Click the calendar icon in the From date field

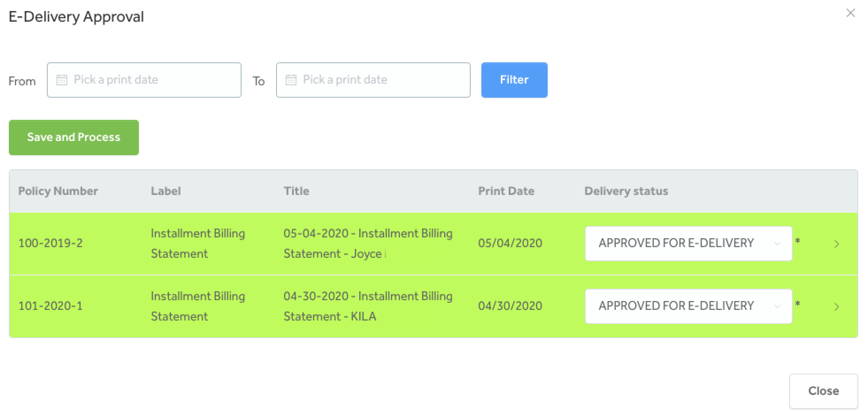pos(62,80)
